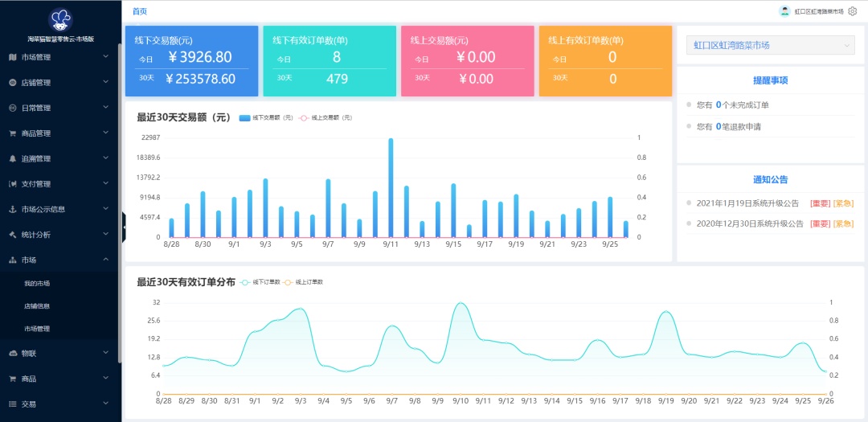Open the 2020年12月30日系统升级公告 notice
The width and height of the screenshot is (868, 422).
748,223
